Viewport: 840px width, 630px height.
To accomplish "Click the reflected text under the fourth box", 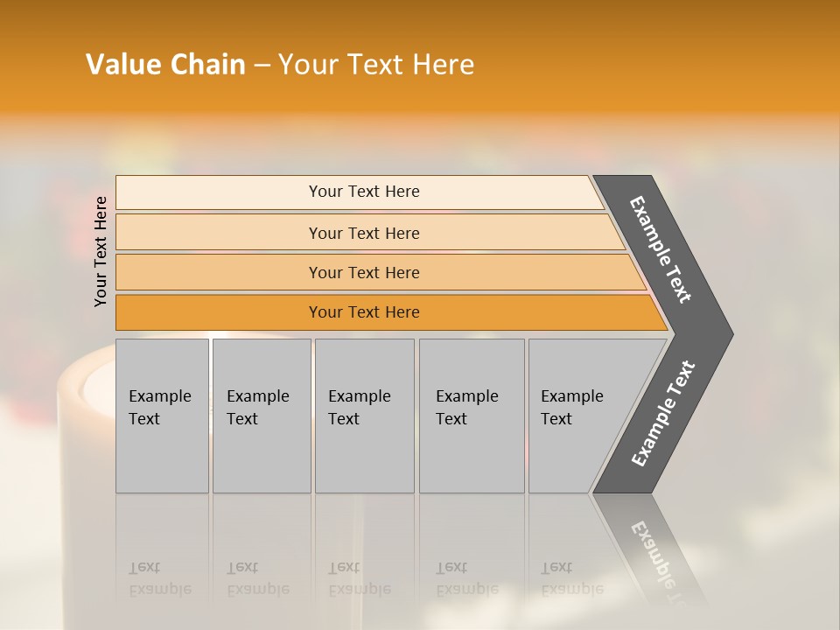I will (466, 578).
